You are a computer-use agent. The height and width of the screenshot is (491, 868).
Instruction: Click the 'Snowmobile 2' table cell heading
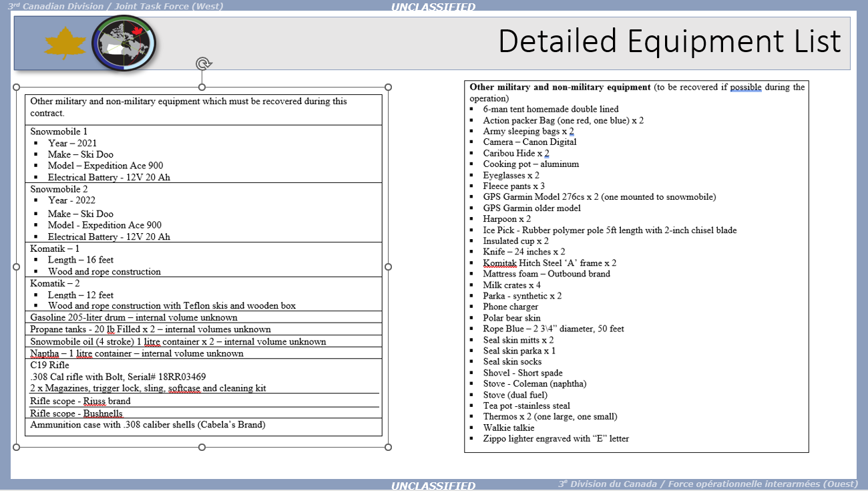click(x=59, y=189)
